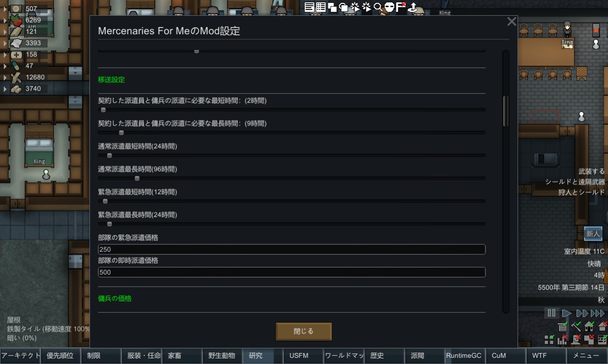Screen dimensions: 608x364
Task: Open the 野生動物 tab
Action: 222,355
